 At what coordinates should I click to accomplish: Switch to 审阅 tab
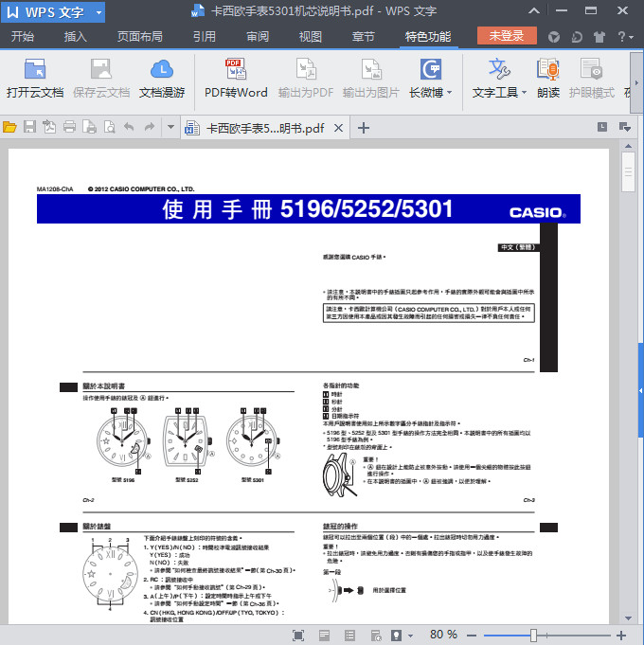pos(258,37)
